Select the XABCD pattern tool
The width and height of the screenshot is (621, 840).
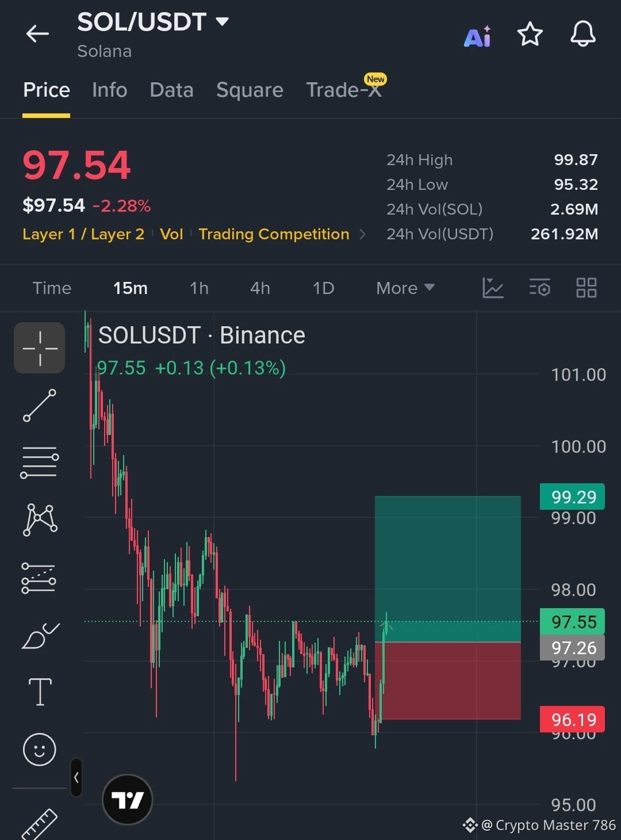coord(40,520)
